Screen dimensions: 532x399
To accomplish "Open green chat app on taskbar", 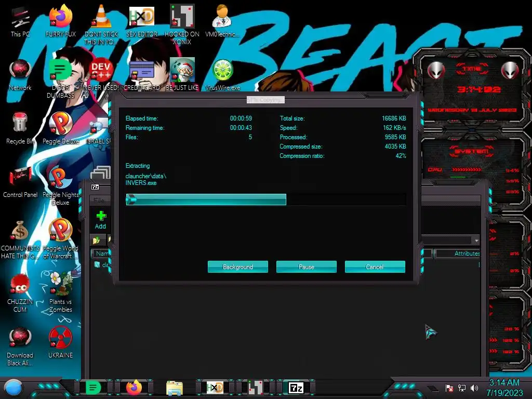I will tap(93, 388).
